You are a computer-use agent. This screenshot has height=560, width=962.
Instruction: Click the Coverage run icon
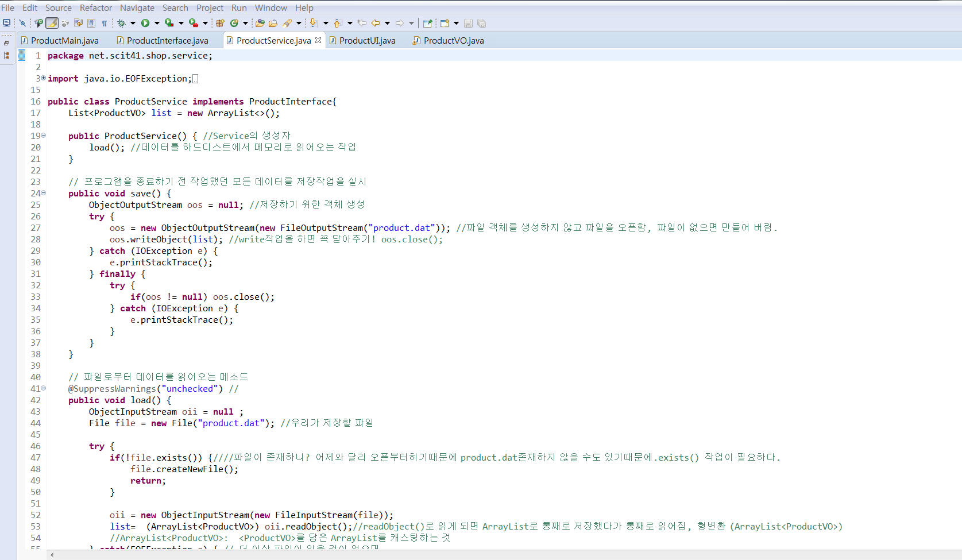[169, 23]
